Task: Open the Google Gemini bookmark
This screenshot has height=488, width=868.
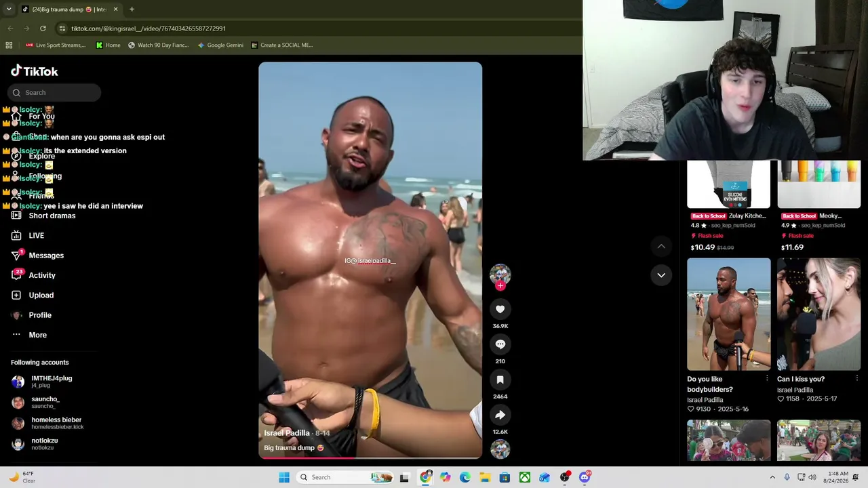Action: 220,45
